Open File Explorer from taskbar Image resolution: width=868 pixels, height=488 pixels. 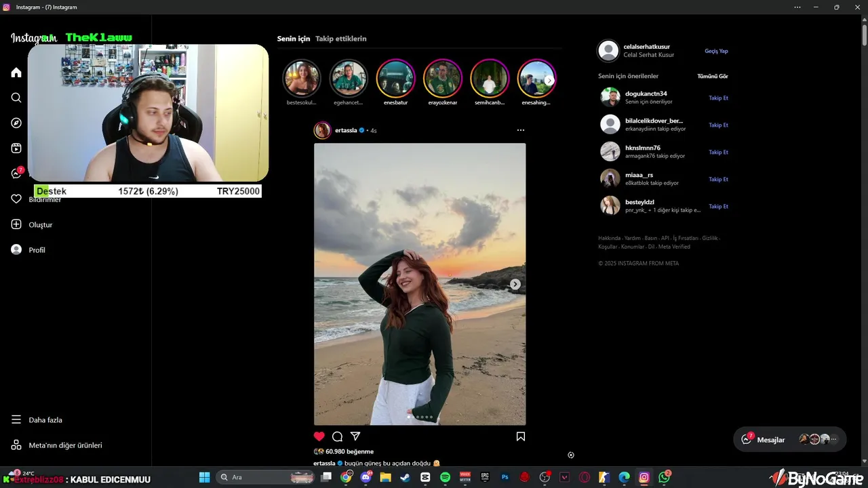click(386, 477)
